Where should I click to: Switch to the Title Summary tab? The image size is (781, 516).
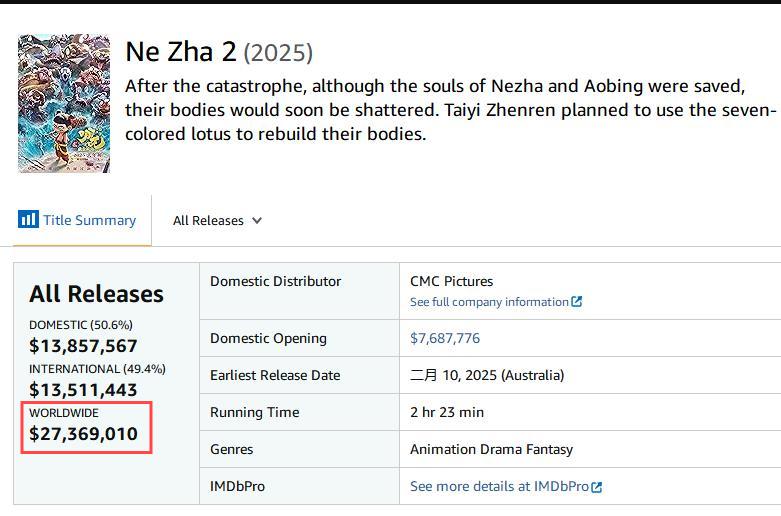(77, 220)
